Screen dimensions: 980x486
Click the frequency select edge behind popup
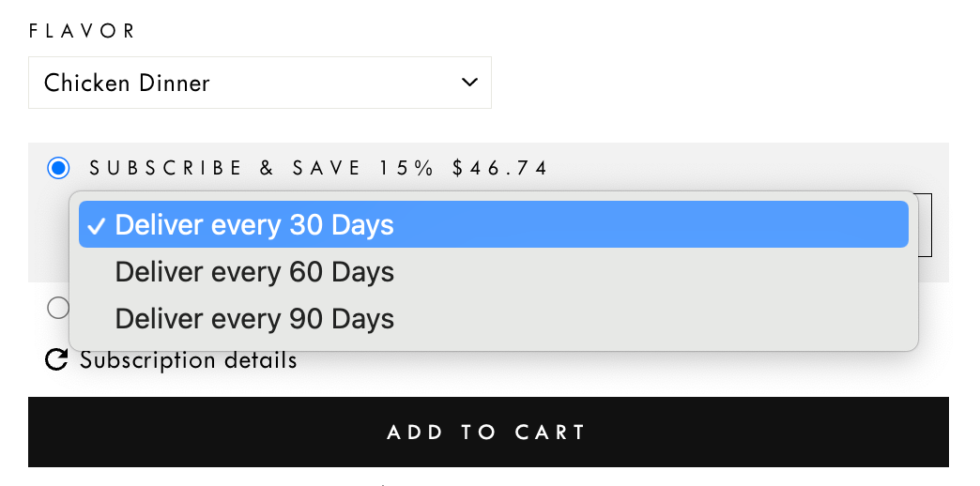(x=926, y=225)
